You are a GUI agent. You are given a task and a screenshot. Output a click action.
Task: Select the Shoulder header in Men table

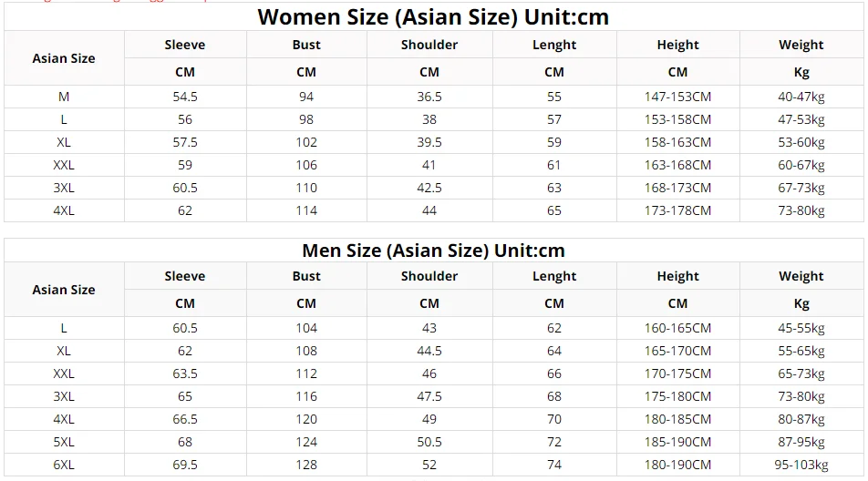(x=429, y=276)
